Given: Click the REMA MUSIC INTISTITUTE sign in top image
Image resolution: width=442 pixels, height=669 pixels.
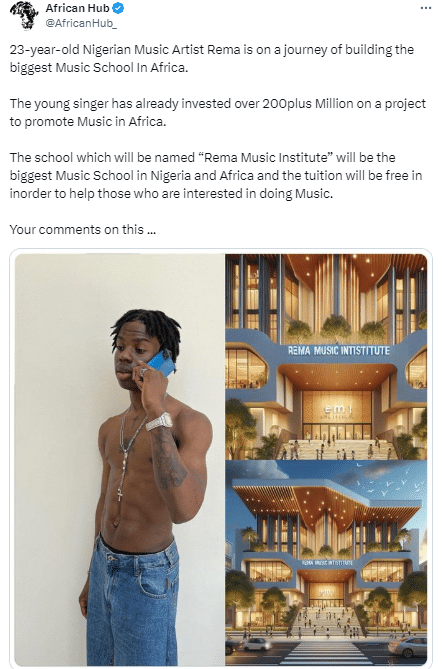Looking at the screenshot, I should (338, 350).
